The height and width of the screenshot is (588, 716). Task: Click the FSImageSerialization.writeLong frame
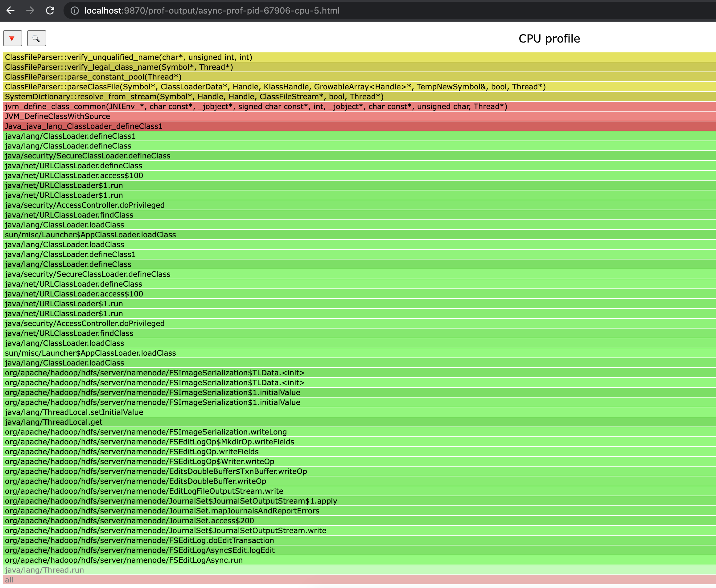146,432
